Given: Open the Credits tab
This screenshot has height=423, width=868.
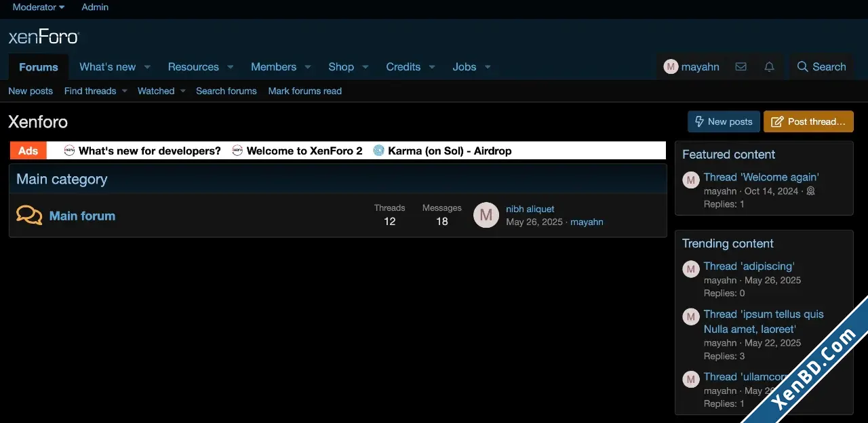Looking at the screenshot, I should [x=403, y=66].
